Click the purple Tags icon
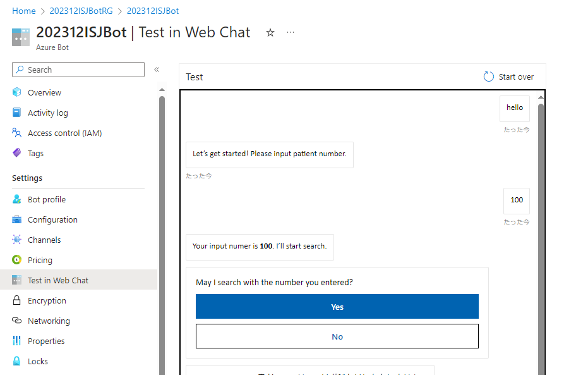 (x=17, y=153)
